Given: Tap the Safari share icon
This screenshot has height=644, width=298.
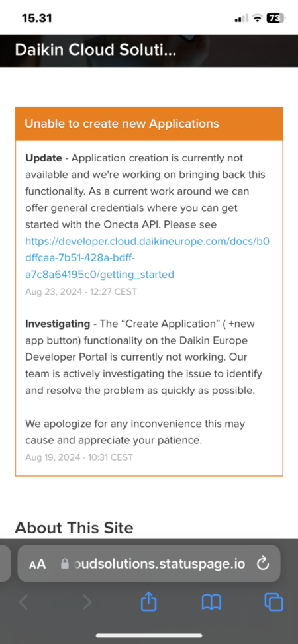Looking at the screenshot, I should click(149, 602).
